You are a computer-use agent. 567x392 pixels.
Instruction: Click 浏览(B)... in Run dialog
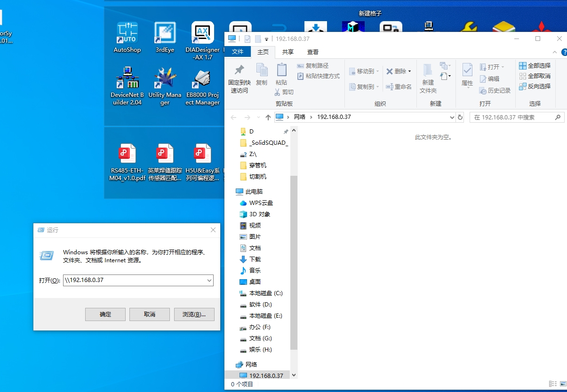(194, 314)
